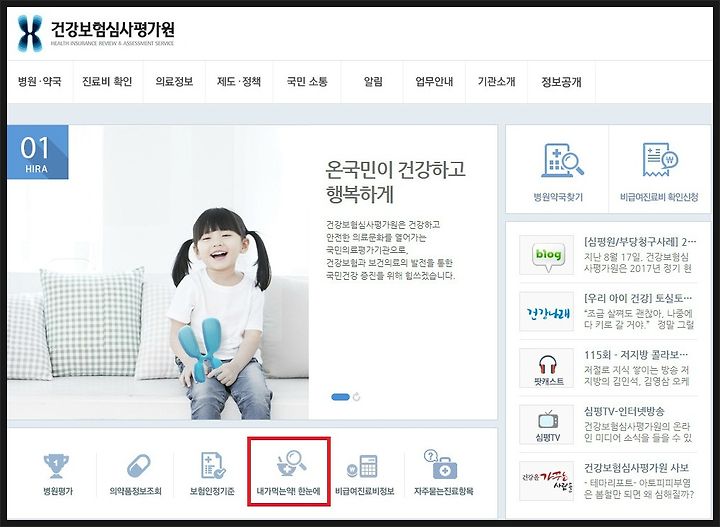Viewport: 720px width, 527px height.
Task: Select the blue slide indicator on the banner
Action: click(x=340, y=397)
